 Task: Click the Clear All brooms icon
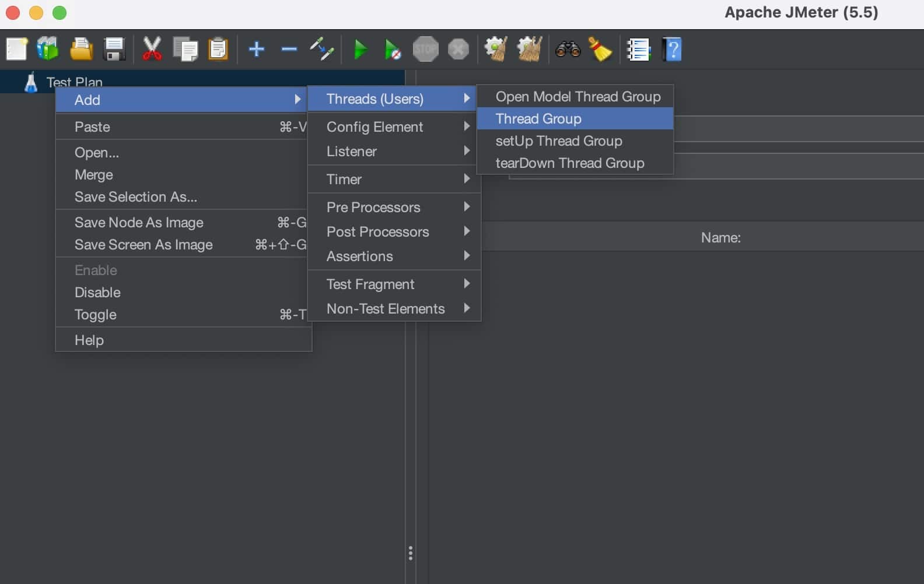coord(530,49)
